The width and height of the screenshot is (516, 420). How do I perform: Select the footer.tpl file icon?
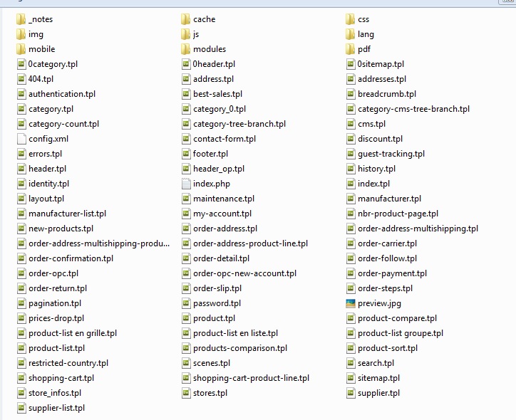(x=186, y=154)
